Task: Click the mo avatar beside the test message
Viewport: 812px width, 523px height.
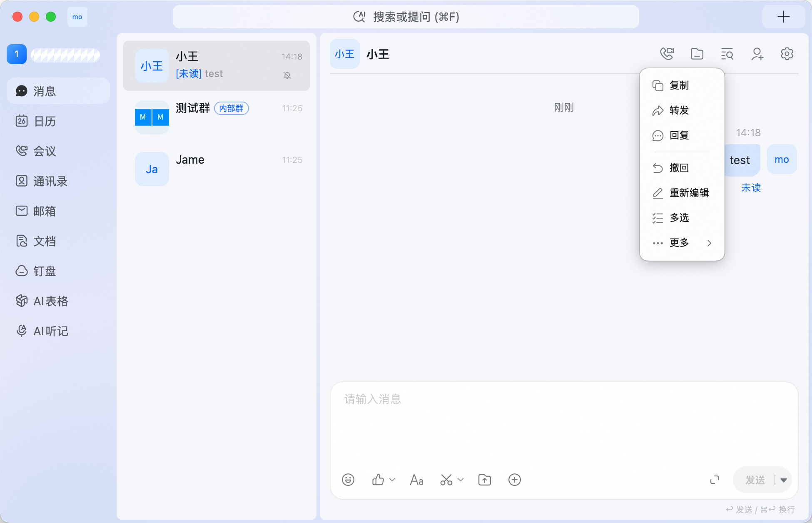Action: 782,159
